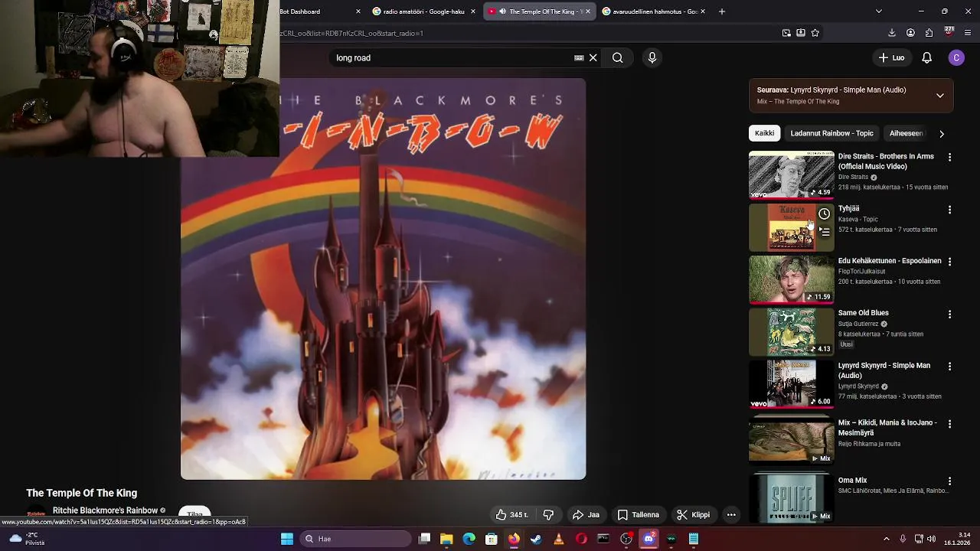
Task: Click the Windows Start button
Action: (x=287, y=539)
